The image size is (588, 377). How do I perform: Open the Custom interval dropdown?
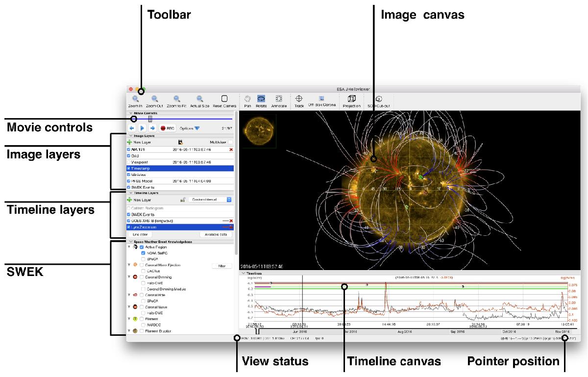(211, 200)
